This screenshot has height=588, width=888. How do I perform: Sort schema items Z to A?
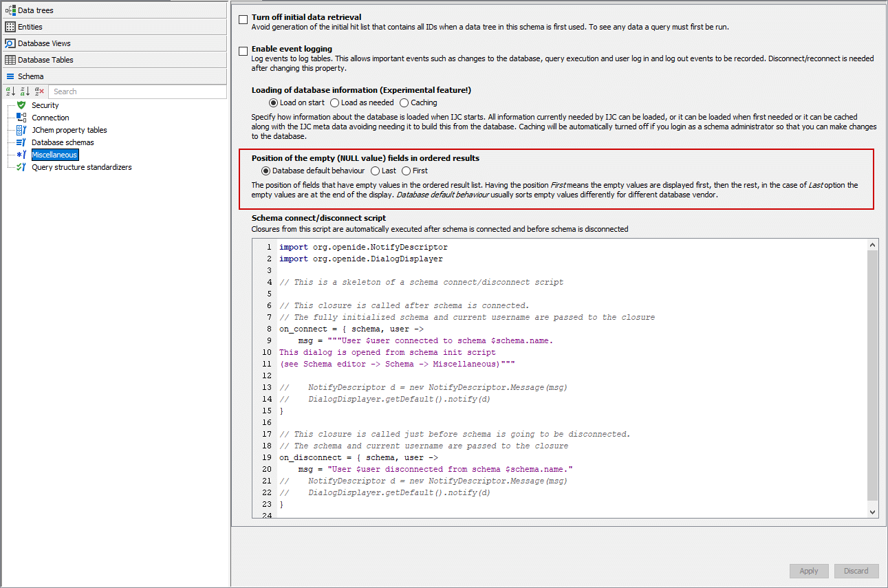tap(25, 91)
